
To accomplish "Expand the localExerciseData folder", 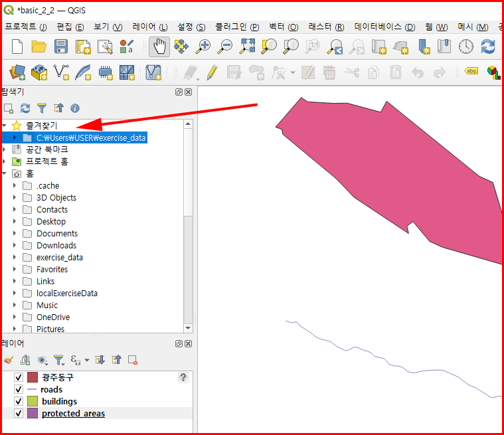I will (x=15, y=293).
